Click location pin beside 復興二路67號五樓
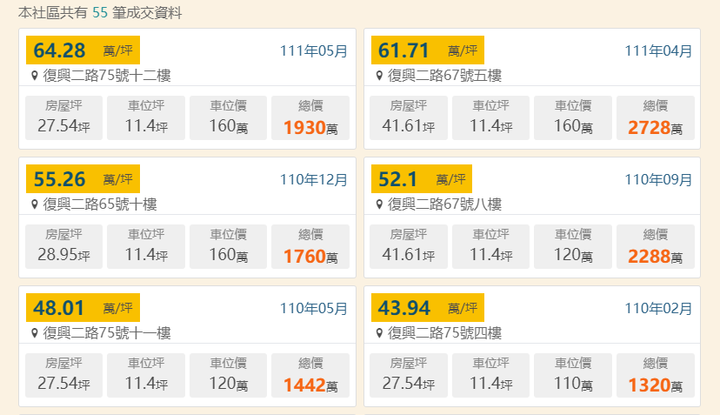 click(x=380, y=76)
